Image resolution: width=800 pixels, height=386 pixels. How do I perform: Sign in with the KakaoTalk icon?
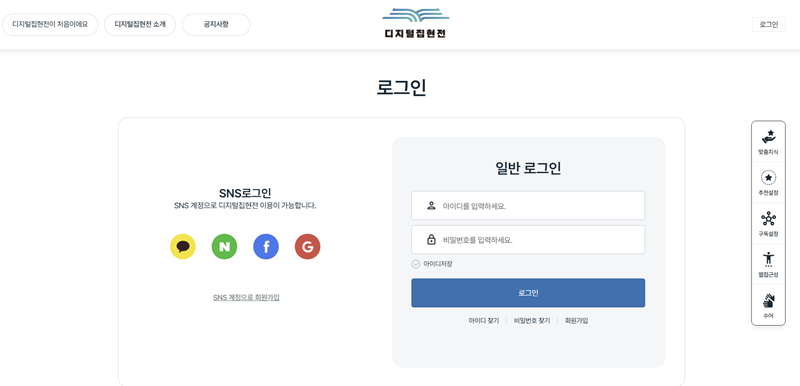click(183, 247)
